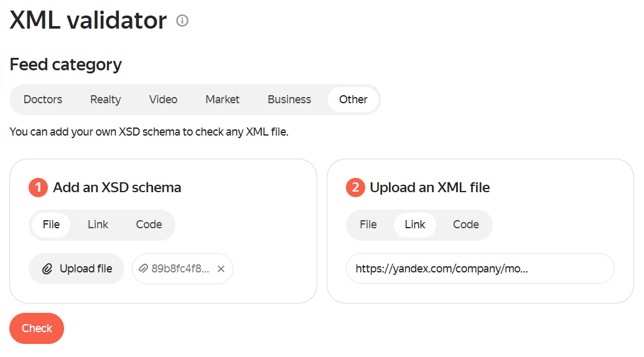Click the paperclip icon in Upload file button
This screenshot has height=357, width=644.
pos(47,269)
